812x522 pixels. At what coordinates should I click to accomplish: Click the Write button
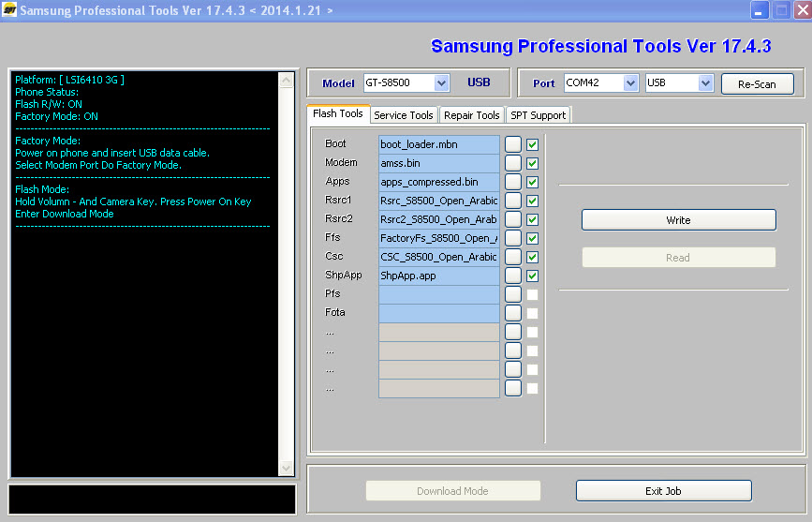[678, 220]
